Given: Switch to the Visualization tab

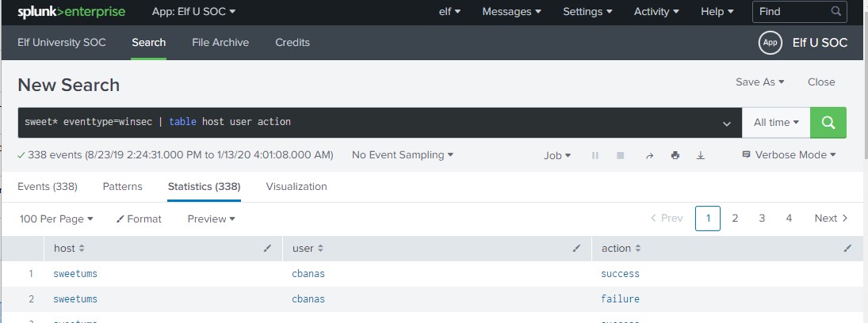Looking at the screenshot, I should [x=296, y=187].
